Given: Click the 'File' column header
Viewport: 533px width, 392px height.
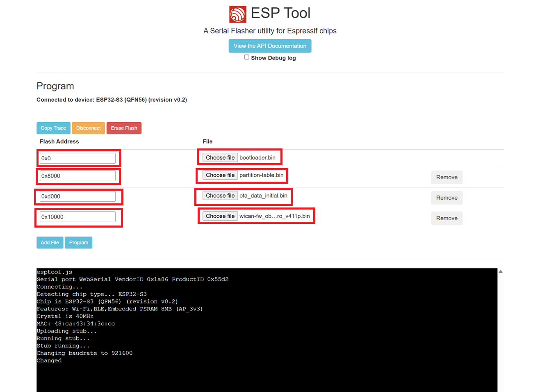Looking at the screenshot, I should pyautogui.click(x=207, y=141).
